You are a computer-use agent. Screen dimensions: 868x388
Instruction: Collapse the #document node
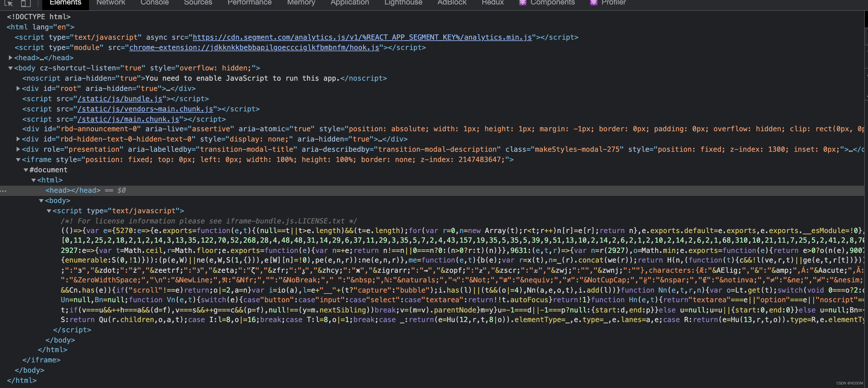(26, 170)
